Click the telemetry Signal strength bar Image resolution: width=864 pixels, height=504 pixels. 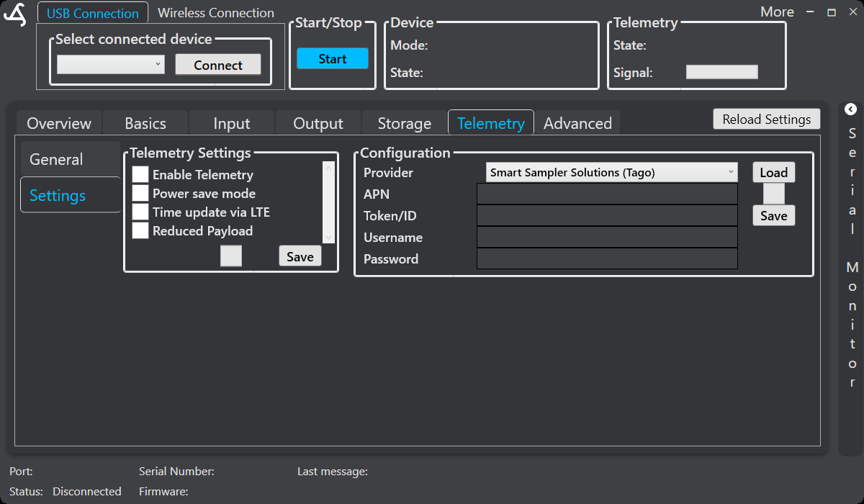[722, 72]
